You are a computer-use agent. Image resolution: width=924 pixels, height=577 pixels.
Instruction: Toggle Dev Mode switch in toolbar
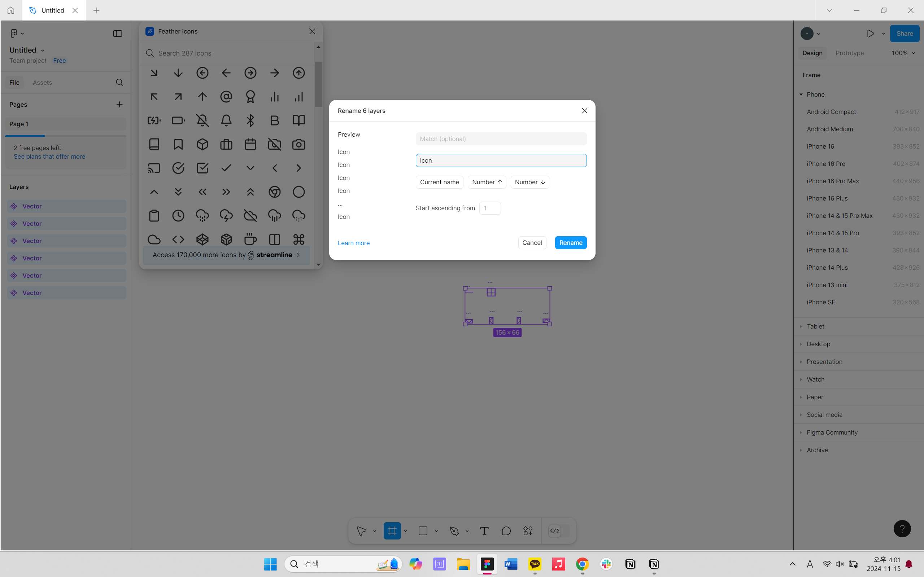(x=559, y=531)
